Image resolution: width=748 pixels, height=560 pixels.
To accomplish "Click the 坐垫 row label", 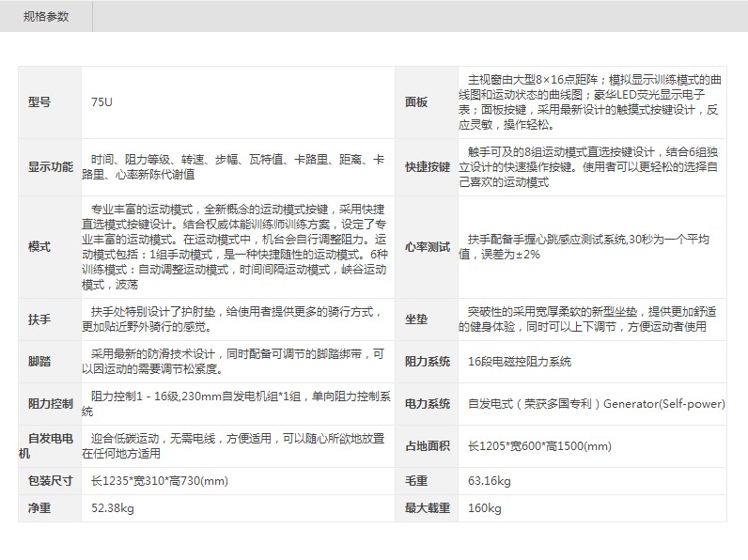I will click(x=415, y=319).
